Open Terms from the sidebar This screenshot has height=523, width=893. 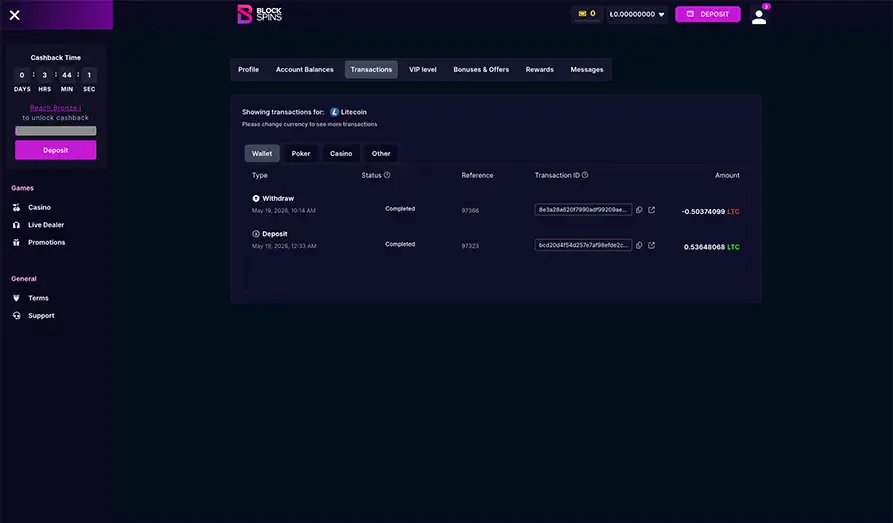38,298
